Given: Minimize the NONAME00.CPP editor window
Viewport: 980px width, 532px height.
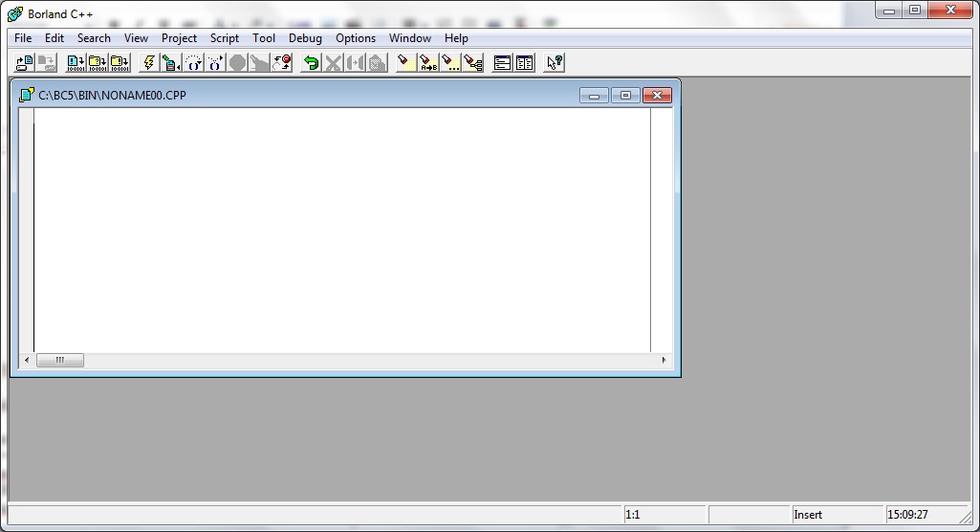Looking at the screenshot, I should pos(595,96).
